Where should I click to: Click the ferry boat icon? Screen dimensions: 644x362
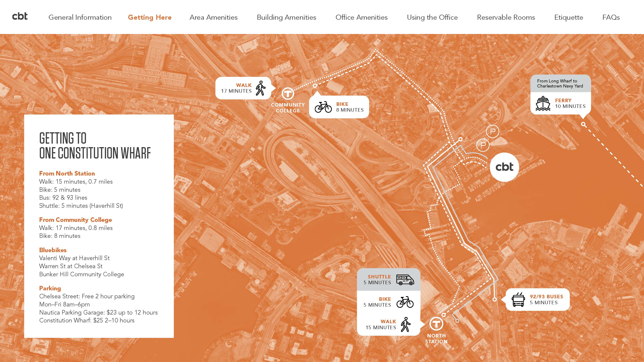click(543, 103)
